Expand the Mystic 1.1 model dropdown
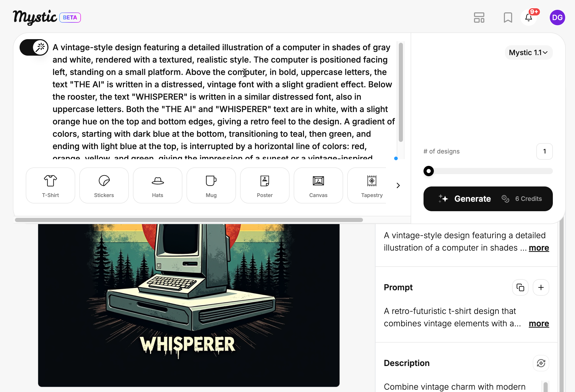 pyautogui.click(x=529, y=53)
